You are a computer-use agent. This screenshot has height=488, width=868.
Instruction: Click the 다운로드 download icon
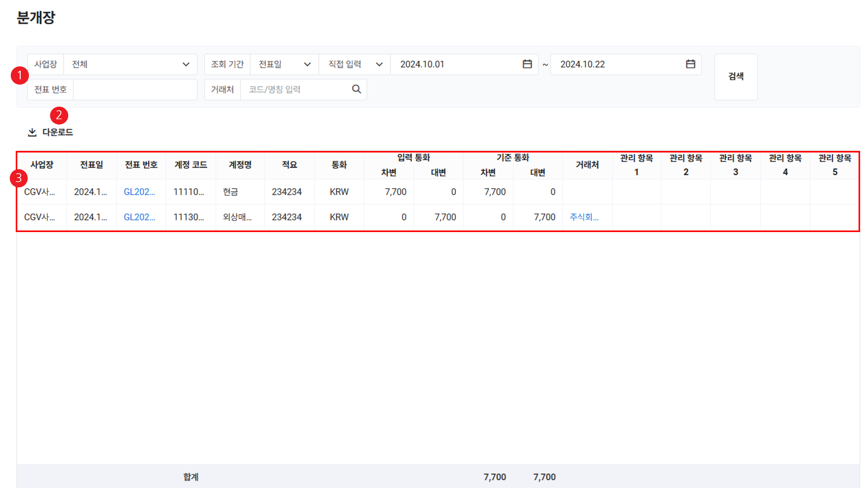(32, 132)
